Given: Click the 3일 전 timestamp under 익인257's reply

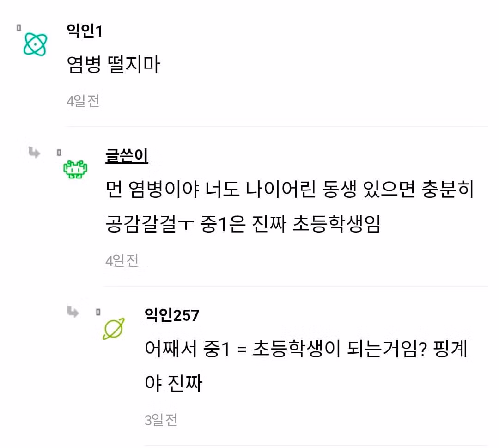Looking at the screenshot, I should point(160,419).
